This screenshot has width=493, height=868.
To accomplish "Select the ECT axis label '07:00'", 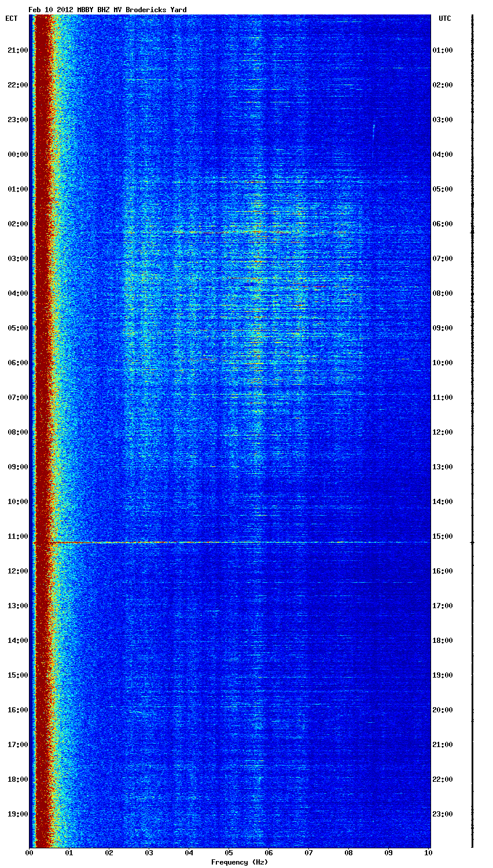I will (x=17, y=398).
